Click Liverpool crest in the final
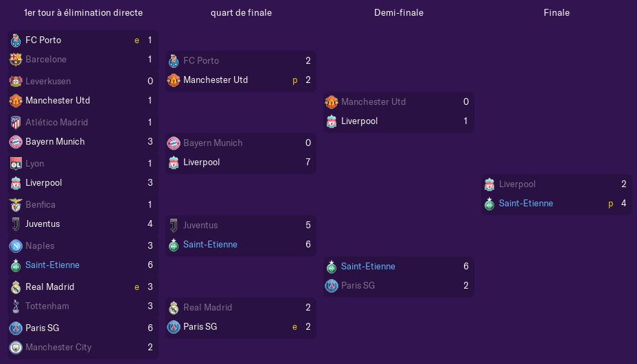The image size is (637, 364). pos(489,184)
